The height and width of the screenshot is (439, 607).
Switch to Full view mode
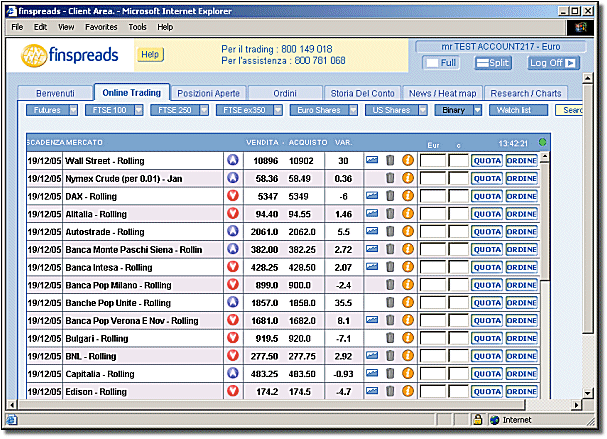pos(441,63)
